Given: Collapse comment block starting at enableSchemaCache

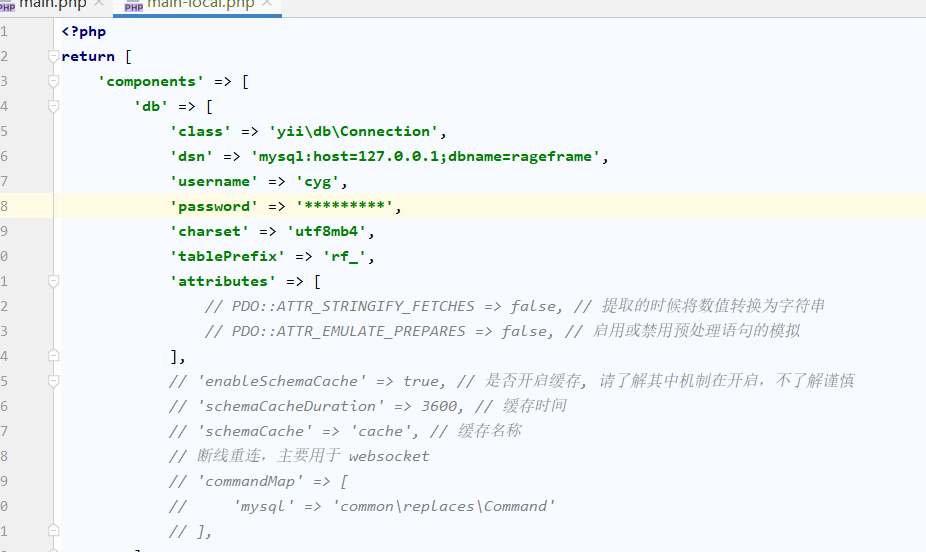Looking at the screenshot, I should click(x=53, y=381).
